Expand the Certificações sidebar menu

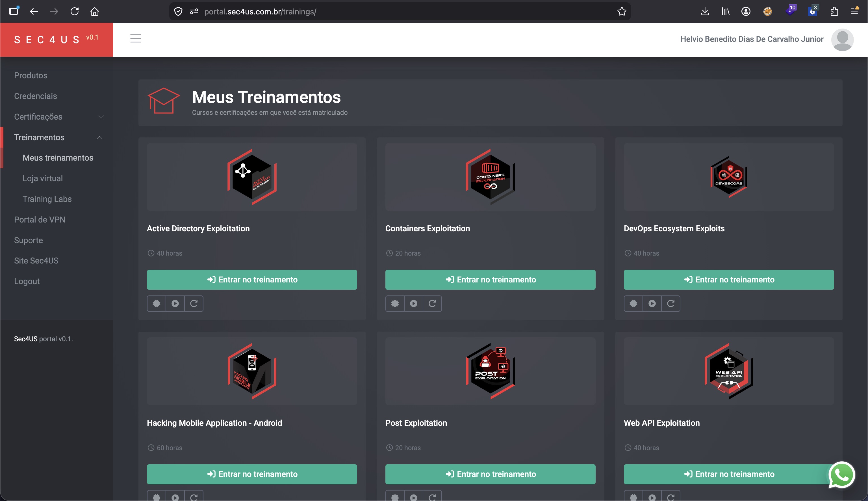pyautogui.click(x=57, y=117)
